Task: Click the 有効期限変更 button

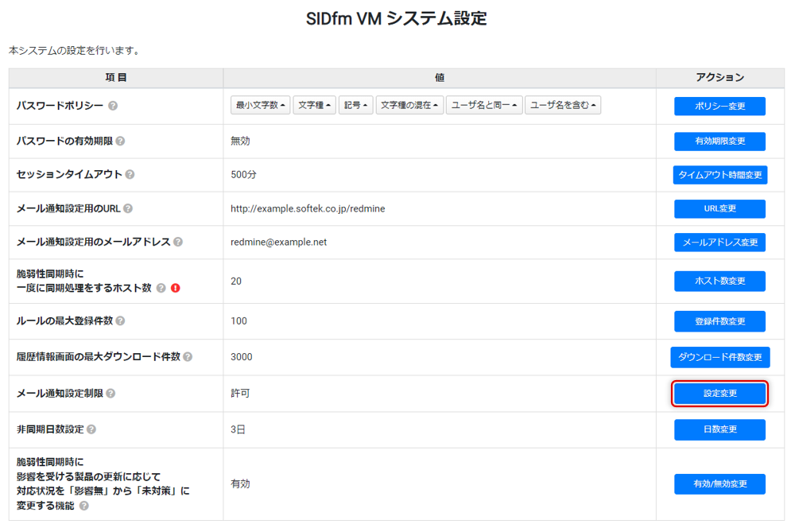Action: click(x=719, y=141)
